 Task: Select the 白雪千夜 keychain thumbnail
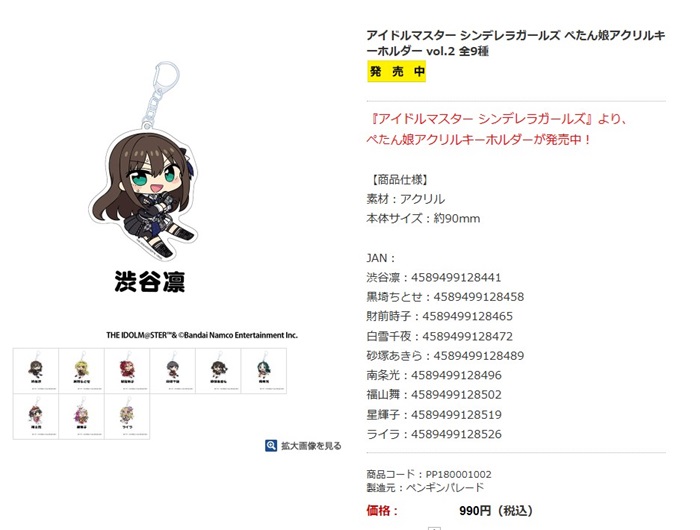tap(173, 371)
